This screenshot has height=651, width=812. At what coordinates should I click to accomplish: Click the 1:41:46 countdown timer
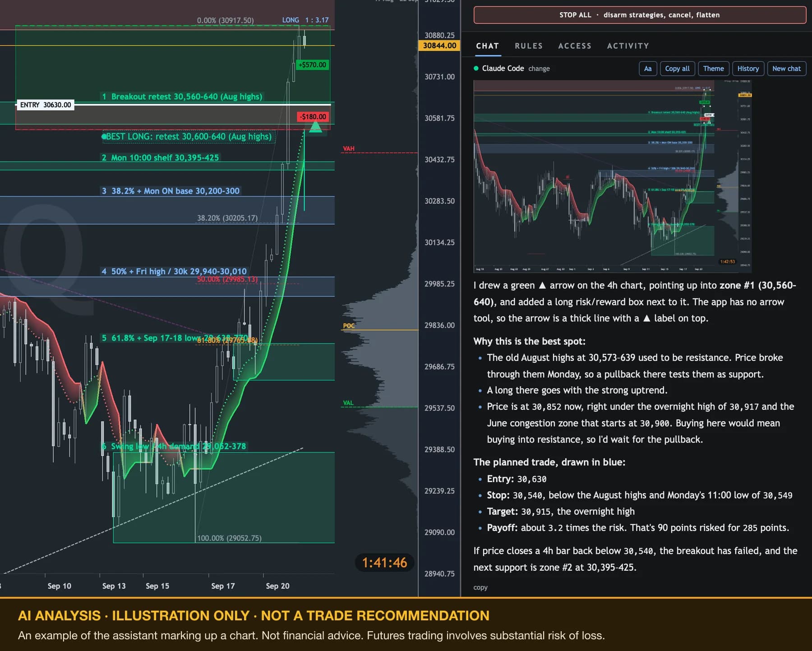coord(384,563)
